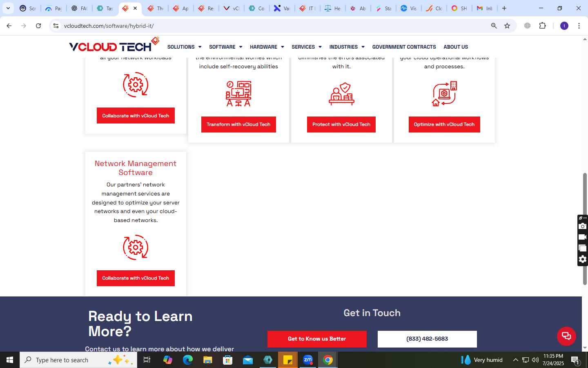This screenshot has width=588, height=368.
Task: Click Protect with vCloud Tech button
Action: point(341,124)
